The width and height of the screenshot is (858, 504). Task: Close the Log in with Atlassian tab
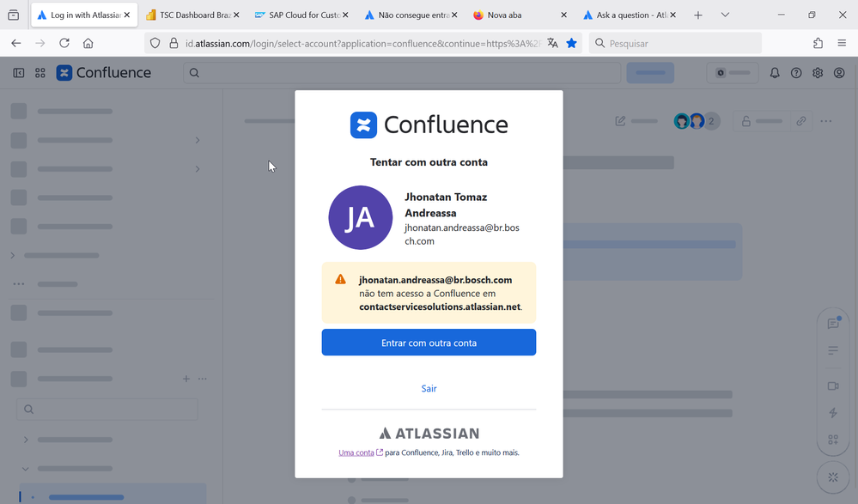[127, 15]
